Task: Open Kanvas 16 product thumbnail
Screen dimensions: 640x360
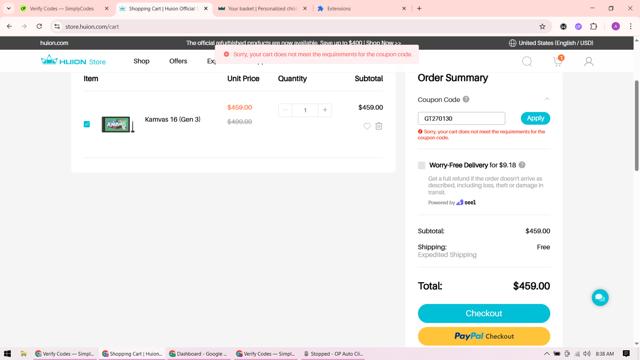Action: click(x=118, y=124)
